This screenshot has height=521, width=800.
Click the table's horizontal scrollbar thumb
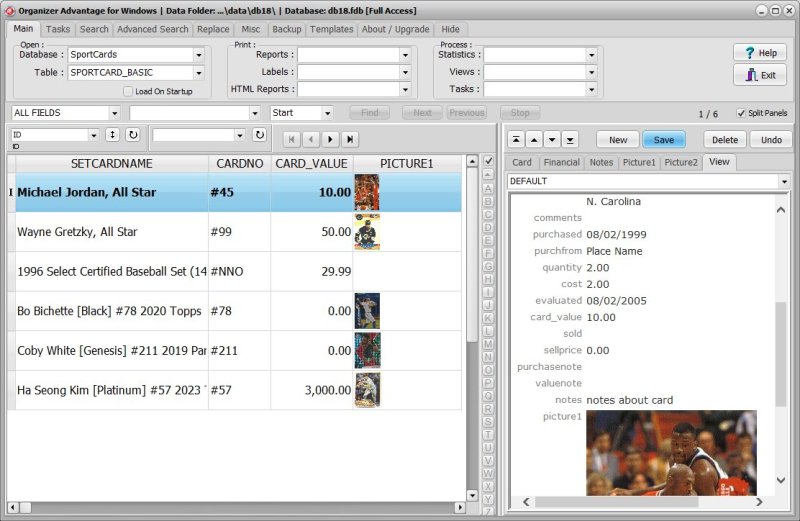25,507
